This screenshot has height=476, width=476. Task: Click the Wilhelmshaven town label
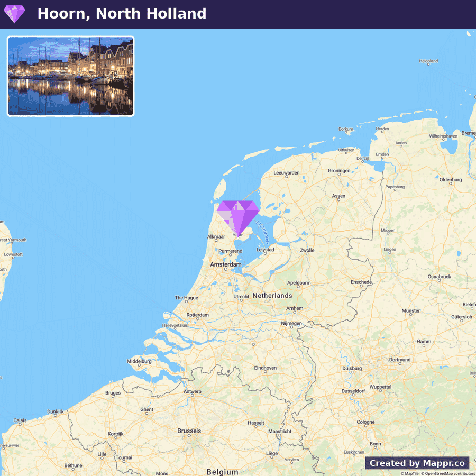point(443,136)
